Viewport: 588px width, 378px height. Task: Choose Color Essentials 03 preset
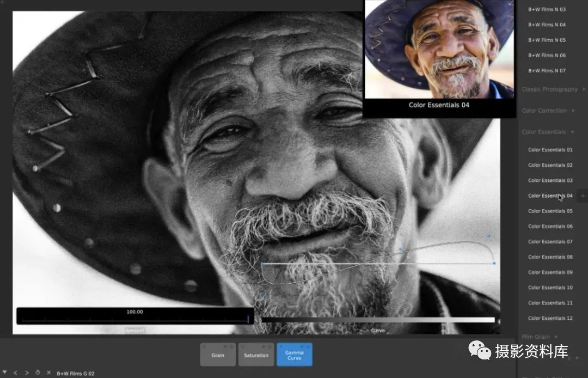(x=550, y=180)
